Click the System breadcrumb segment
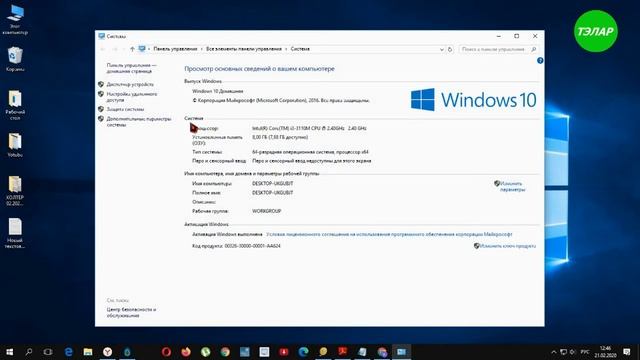Screen dimensions: 640x360 click(x=300, y=49)
